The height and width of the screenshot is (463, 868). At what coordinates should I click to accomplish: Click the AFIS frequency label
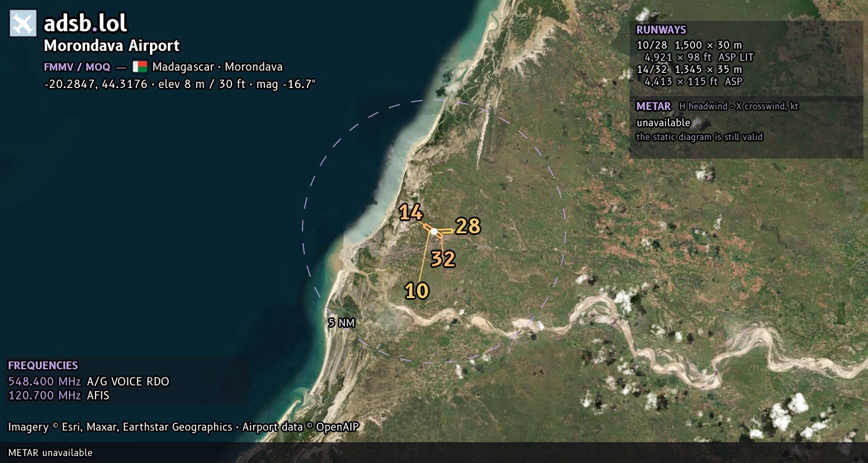tap(98, 396)
